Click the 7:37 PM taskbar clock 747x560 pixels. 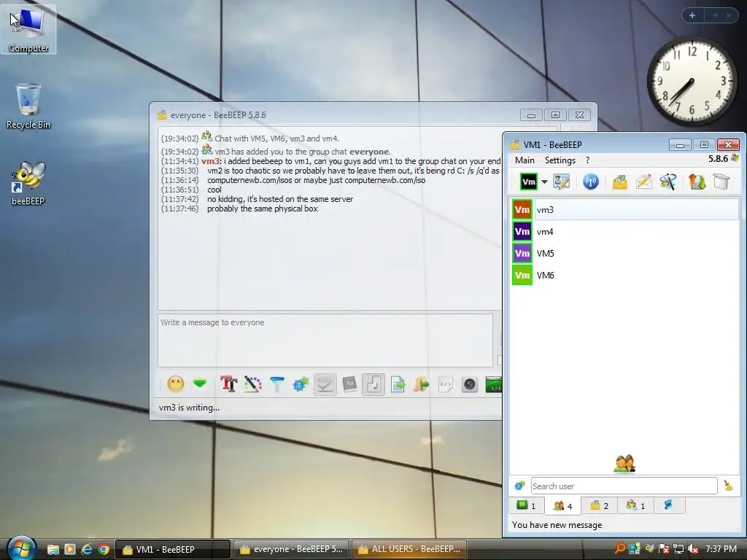point(721,549)
